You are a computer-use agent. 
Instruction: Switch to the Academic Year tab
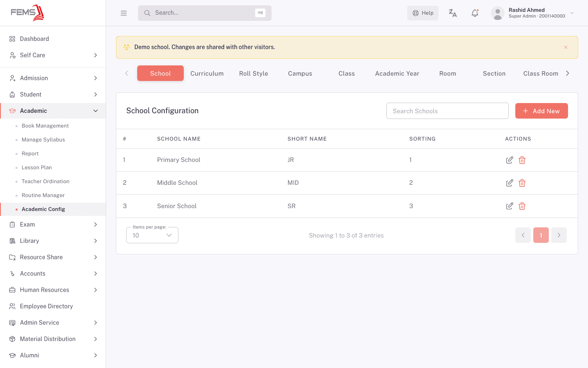click(x=397, y=74)
